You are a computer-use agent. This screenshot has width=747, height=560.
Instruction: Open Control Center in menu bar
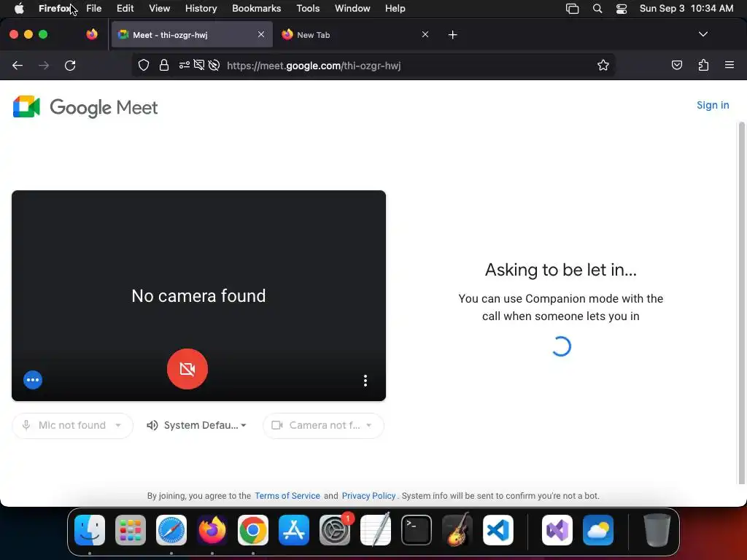622,9
